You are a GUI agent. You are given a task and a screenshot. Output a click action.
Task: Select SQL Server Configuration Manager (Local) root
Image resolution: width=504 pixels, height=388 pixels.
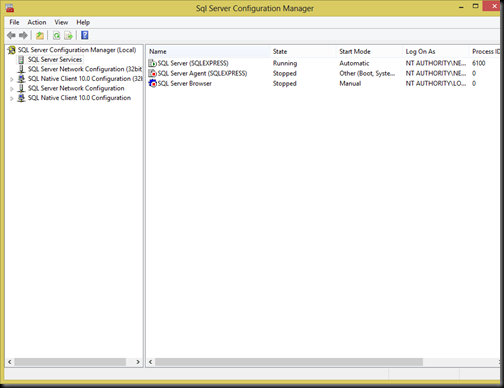(77, 50)
